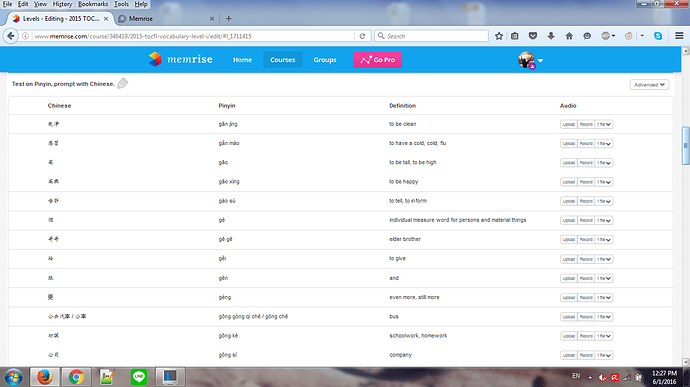Image resolution: width=690 pixels, height=387 pixels.
Task: Open the user profile avatar dropdown
Action: pos(530,60)
